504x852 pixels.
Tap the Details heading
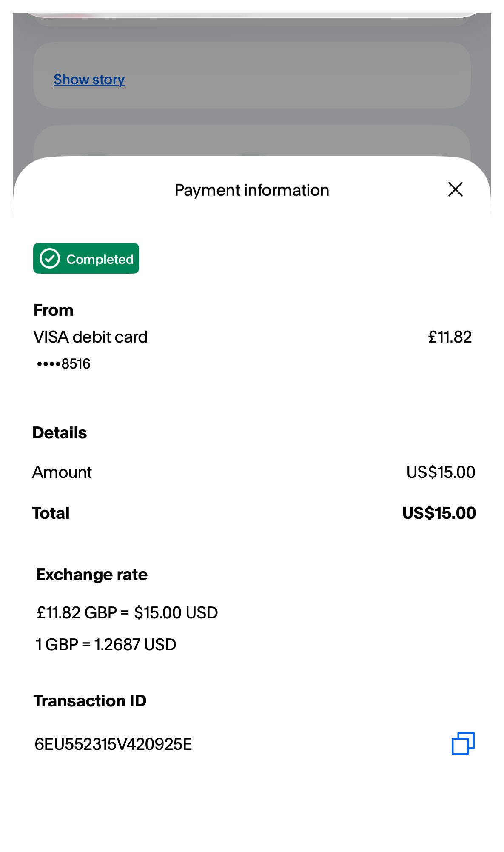pyautogui.click(x=60, y=433)
